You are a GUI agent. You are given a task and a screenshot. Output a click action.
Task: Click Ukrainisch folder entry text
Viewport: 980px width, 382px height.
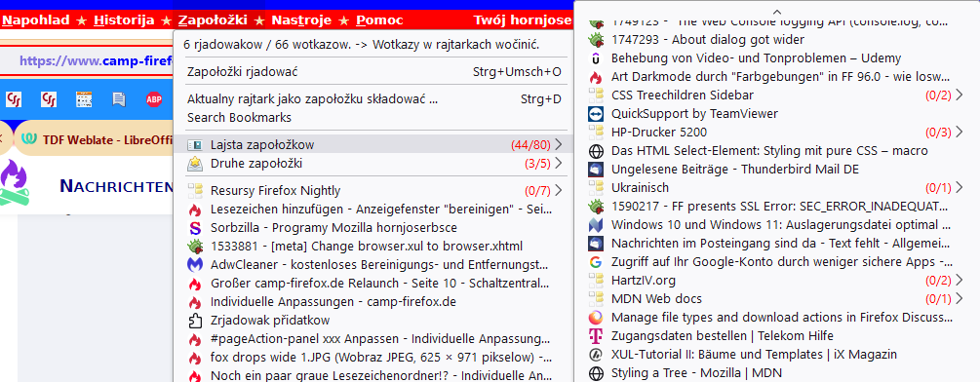pos(640,188)
